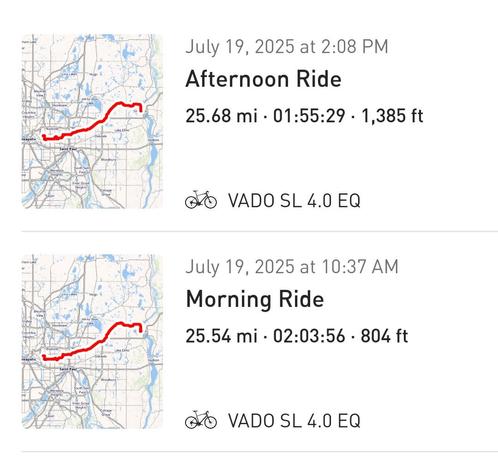
Task: Open the Afternoon Ride activity title
Action: (x=263, y=79)
